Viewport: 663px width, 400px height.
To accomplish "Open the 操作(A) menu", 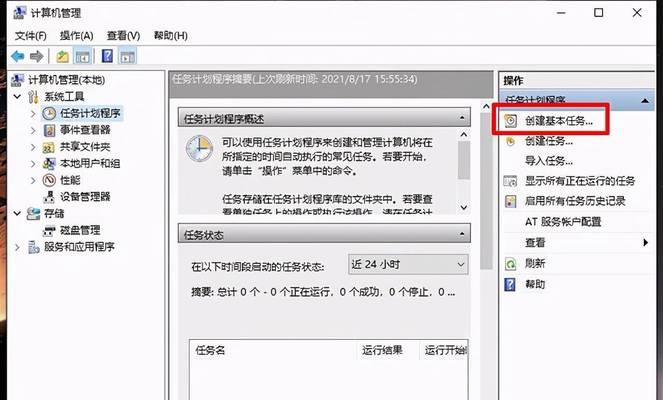I will 76,36.
